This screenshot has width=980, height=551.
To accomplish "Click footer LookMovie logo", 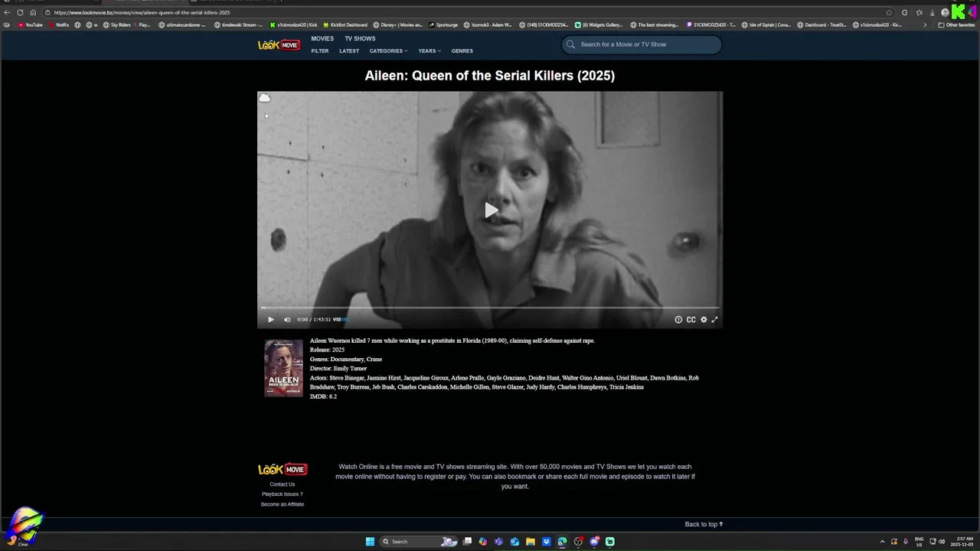I will click(x=283, y=469).
